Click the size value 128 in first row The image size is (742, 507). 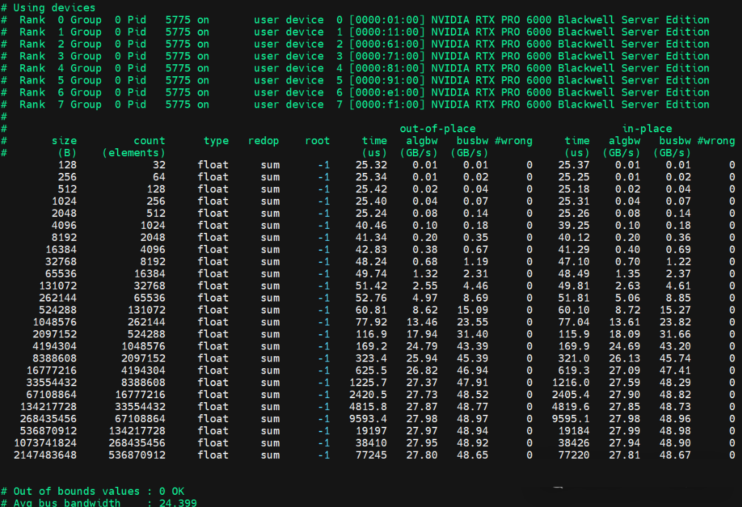click(67, 165)
